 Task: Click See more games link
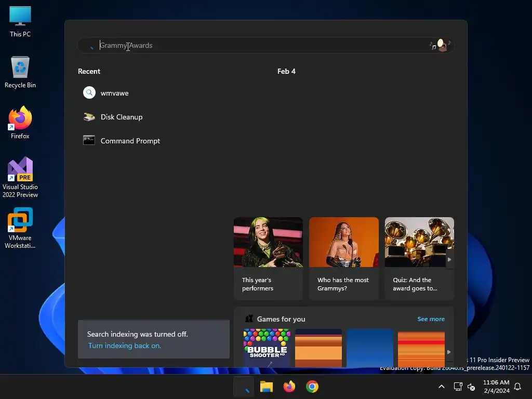click(431, 319)
